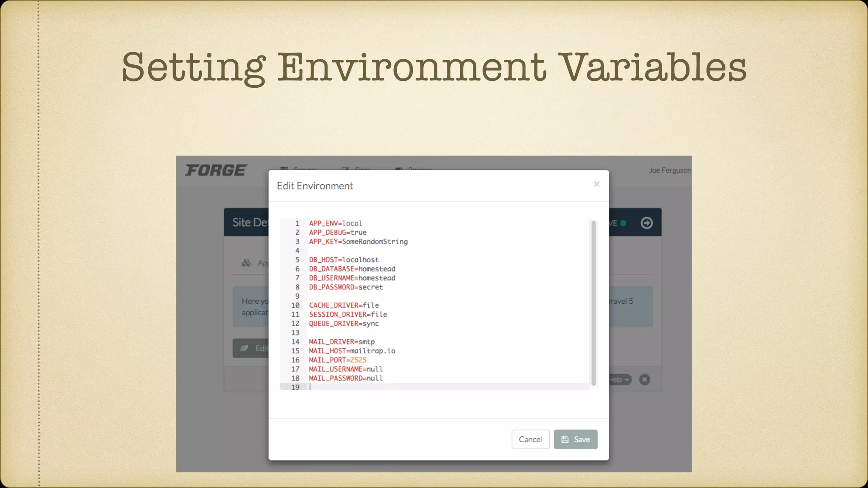Click the Joe Ferguson user menu
This screenshot has height=488, width=868.
[670, 170]
